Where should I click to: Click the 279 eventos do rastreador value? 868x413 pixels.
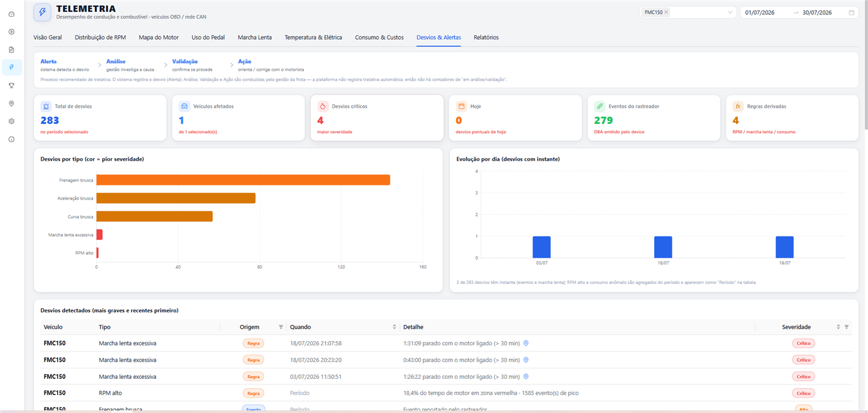pos(603,120)
